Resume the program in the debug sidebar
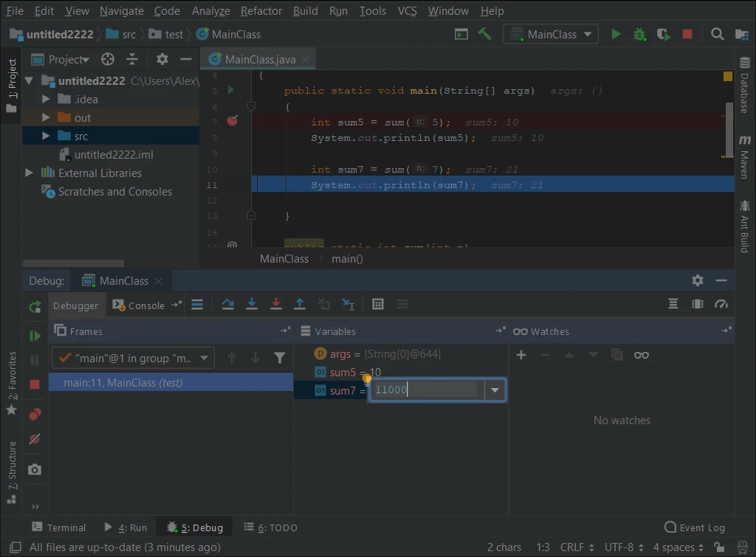The image size is (756, 557). point(35,336)
